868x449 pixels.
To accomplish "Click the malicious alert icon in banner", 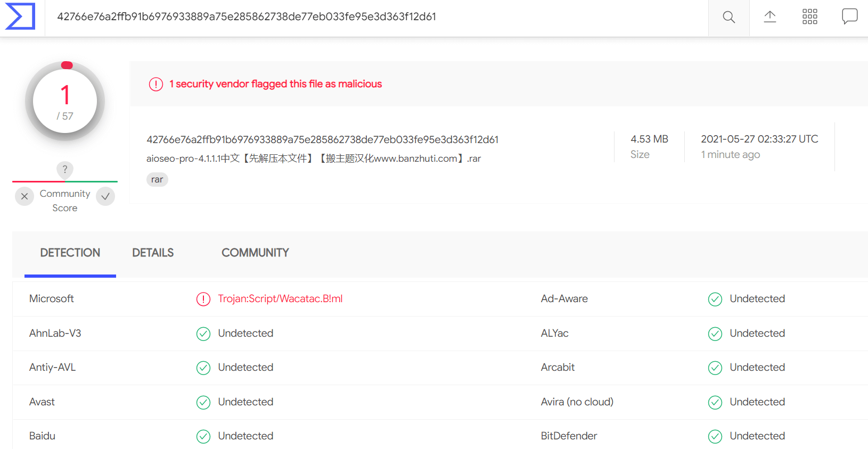I will point(155,84).
